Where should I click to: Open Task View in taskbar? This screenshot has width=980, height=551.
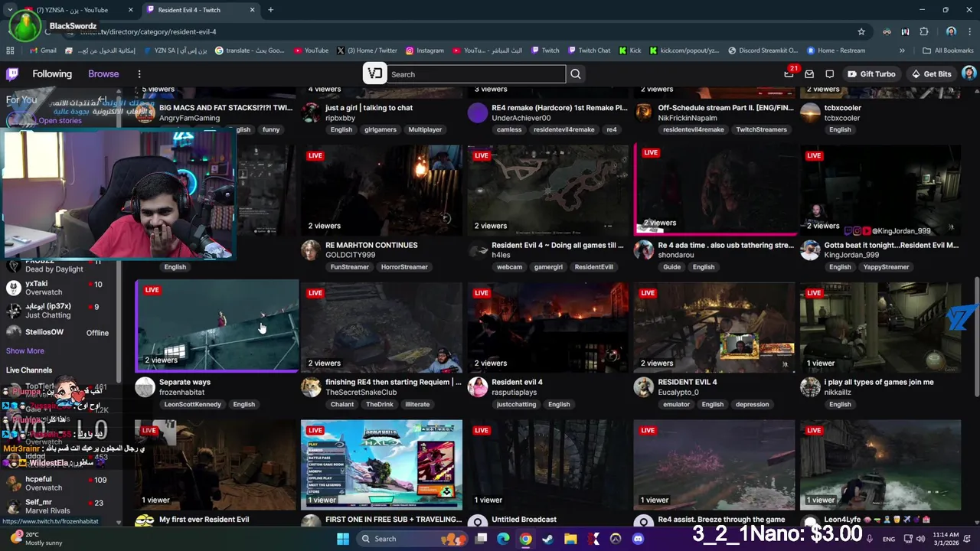(481, 539)
